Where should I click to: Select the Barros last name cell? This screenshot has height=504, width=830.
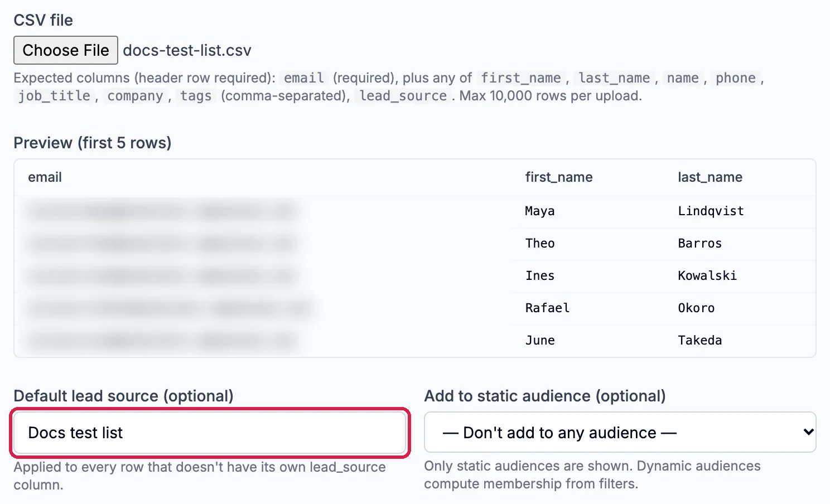(699, 243)
